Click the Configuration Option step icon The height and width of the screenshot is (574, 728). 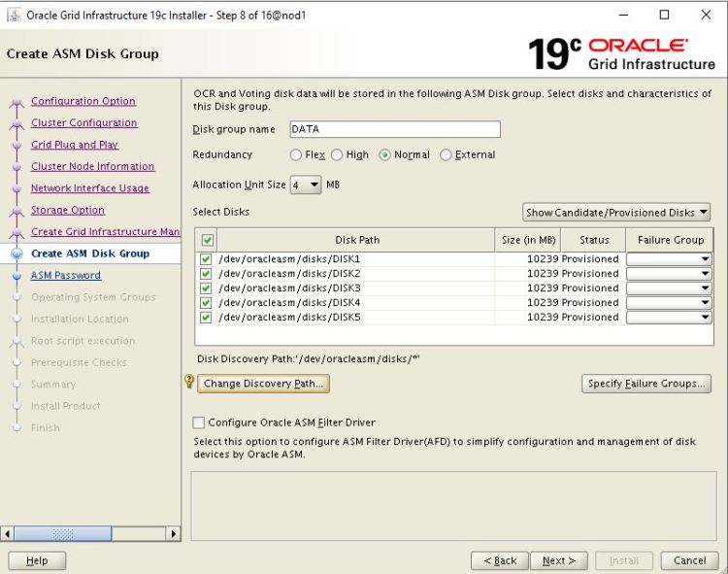pyautogui.click(x=17, y=102)
